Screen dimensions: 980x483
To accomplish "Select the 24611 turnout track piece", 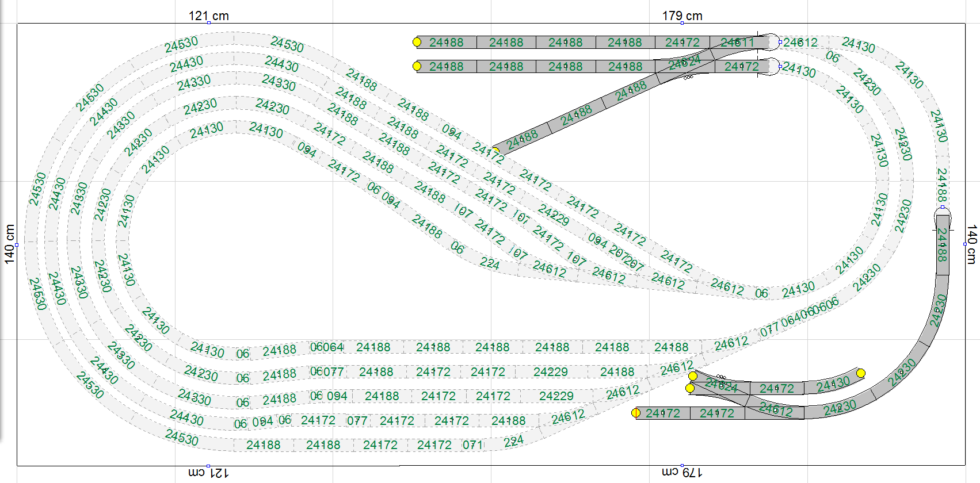I will click(x=739, y=42).
